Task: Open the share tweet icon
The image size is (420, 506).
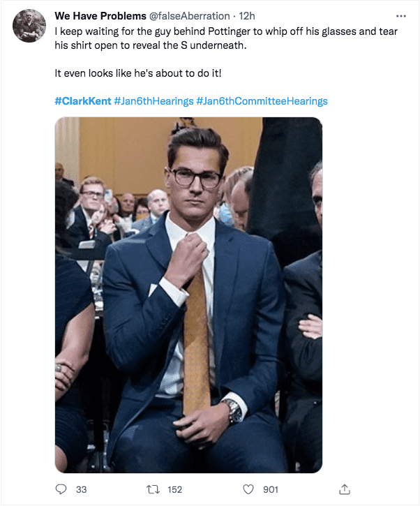Action: 343,489
